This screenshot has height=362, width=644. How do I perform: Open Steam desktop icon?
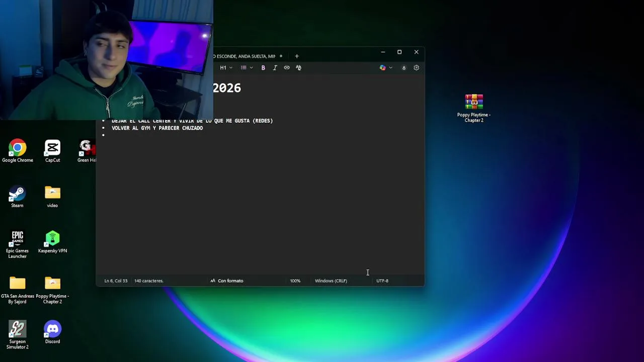pyautogui.click(x=17, y=197)
